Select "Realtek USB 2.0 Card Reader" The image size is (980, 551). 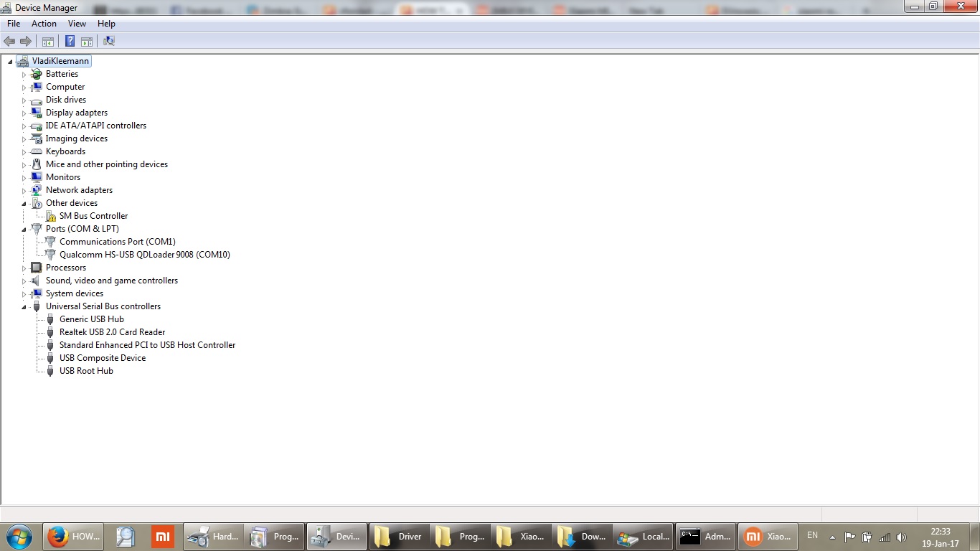[113, 332]
